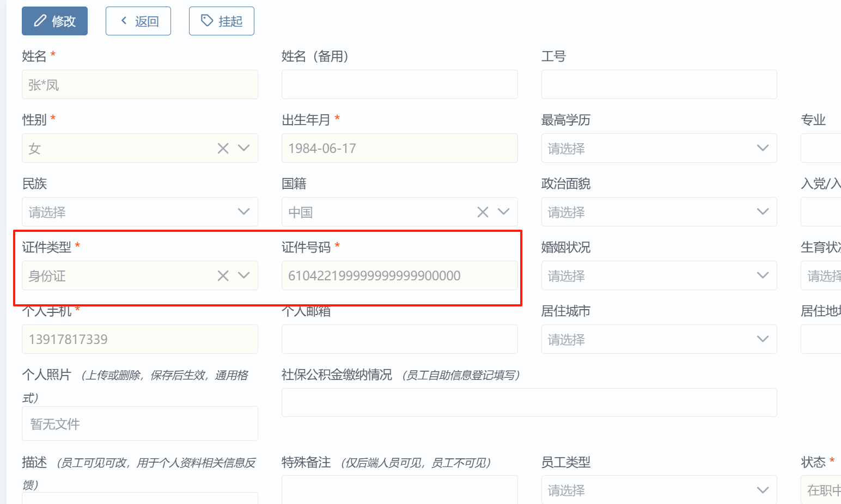
Task: Click the 修改 edit button
Action: tap(54, 21)
